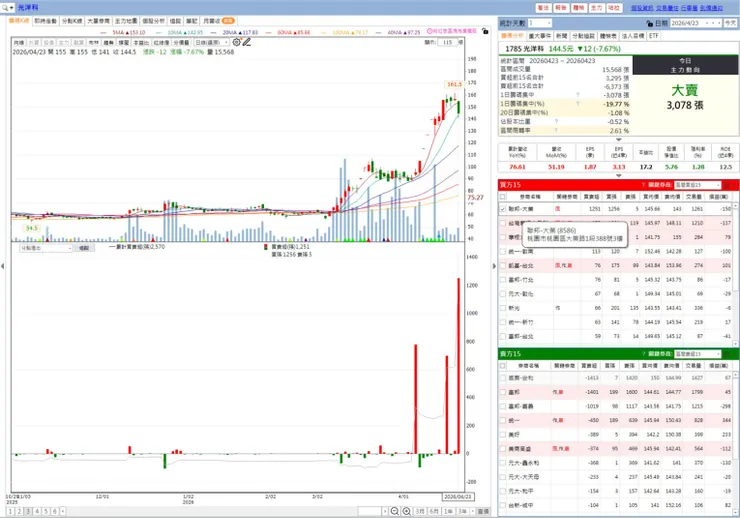
Task: Open the ETF tab
Action: tap(654, 36)
